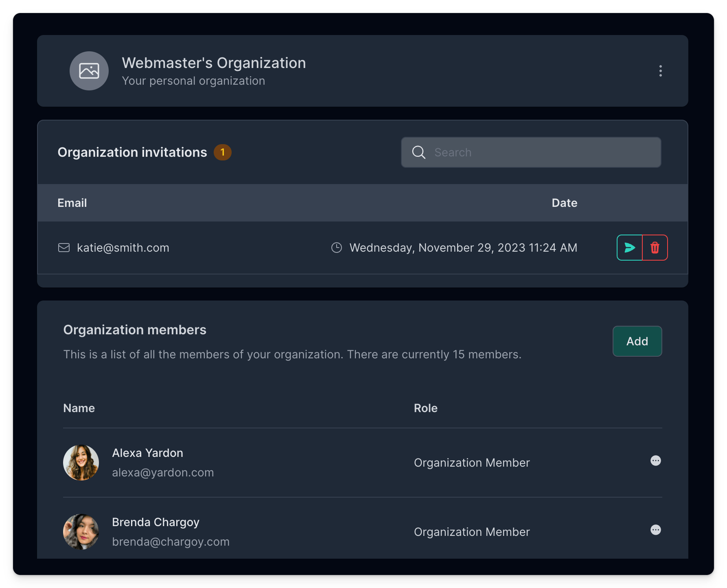The width and height of the screenshot is (727, 588).
Task: Click Brenda Chargoy's profile photo
Action: coord(81,532)
